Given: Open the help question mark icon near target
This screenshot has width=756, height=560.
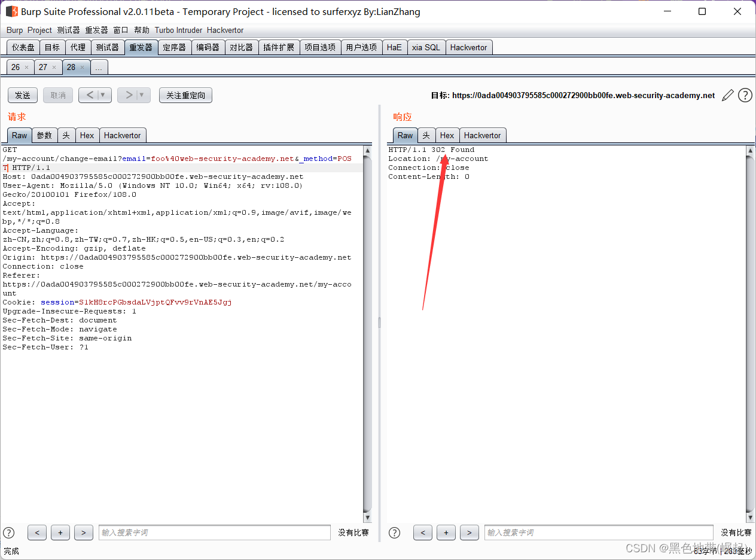Looking at the screenshot, I should 745,95.
